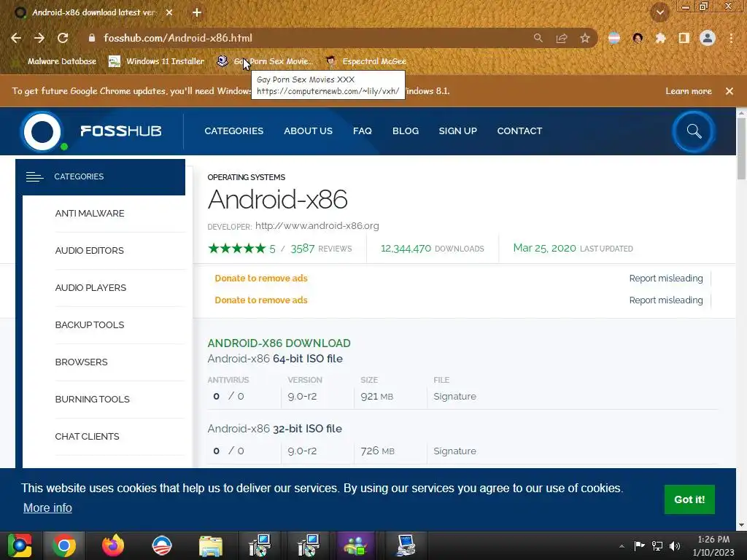Click the FossHub logo

[x=90, y=131]
